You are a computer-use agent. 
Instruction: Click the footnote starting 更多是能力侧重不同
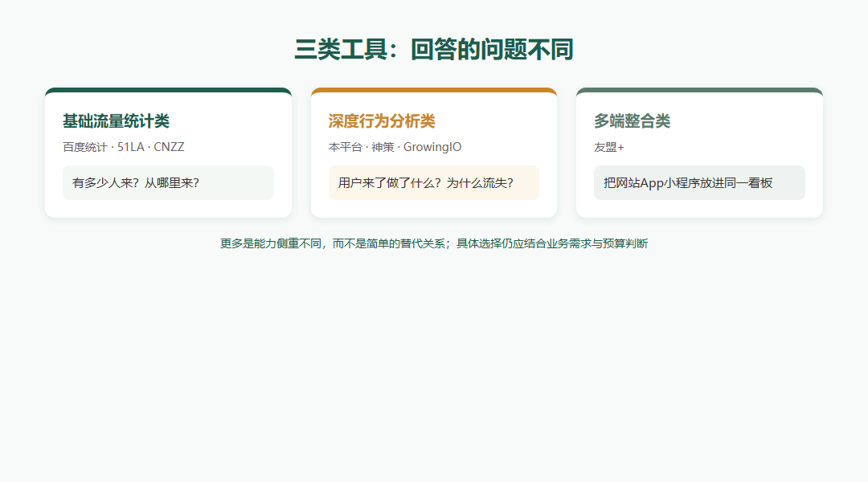434,243
